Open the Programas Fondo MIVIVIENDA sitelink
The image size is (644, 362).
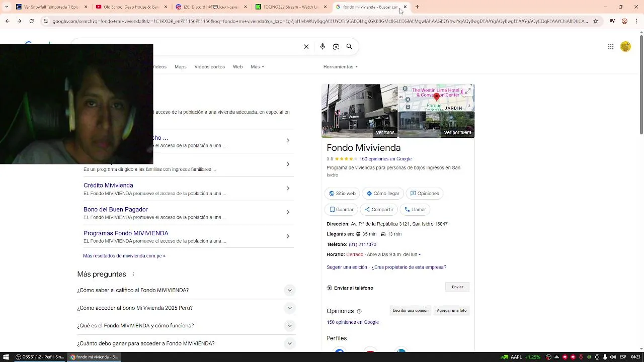[126, 233]
